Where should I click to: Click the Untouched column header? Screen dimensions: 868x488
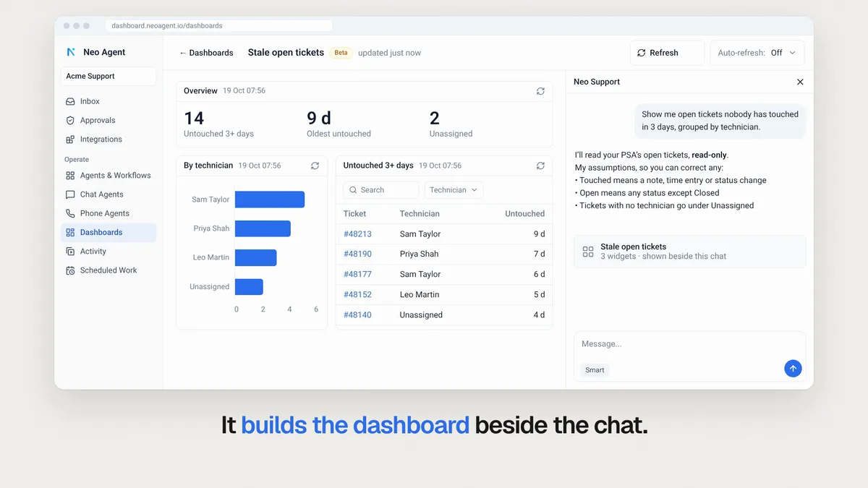[525, 213]
